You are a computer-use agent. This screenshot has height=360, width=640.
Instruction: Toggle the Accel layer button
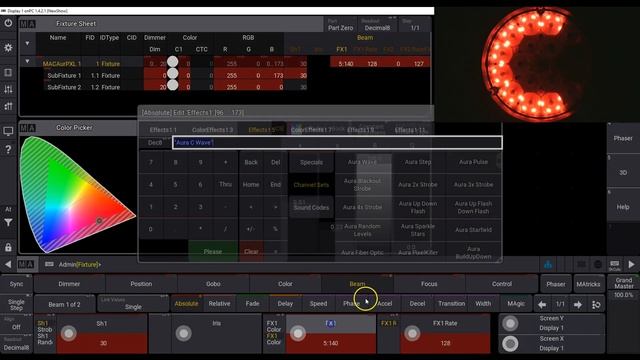click(384, 304)
